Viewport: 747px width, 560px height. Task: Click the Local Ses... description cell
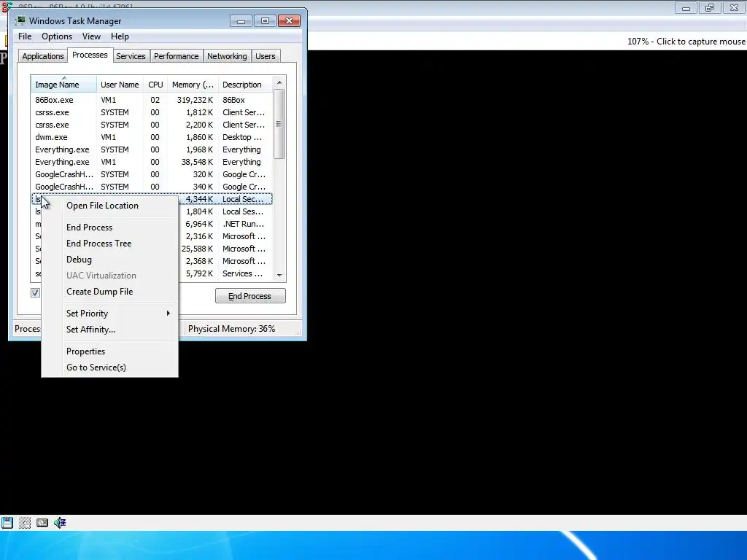coord(242,211)
